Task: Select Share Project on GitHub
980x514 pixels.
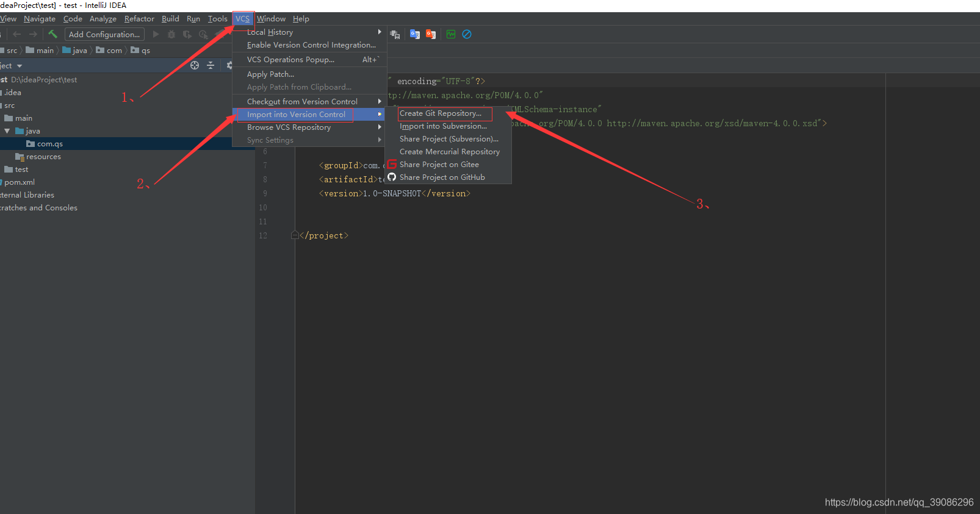Action: tap(448, 177)
